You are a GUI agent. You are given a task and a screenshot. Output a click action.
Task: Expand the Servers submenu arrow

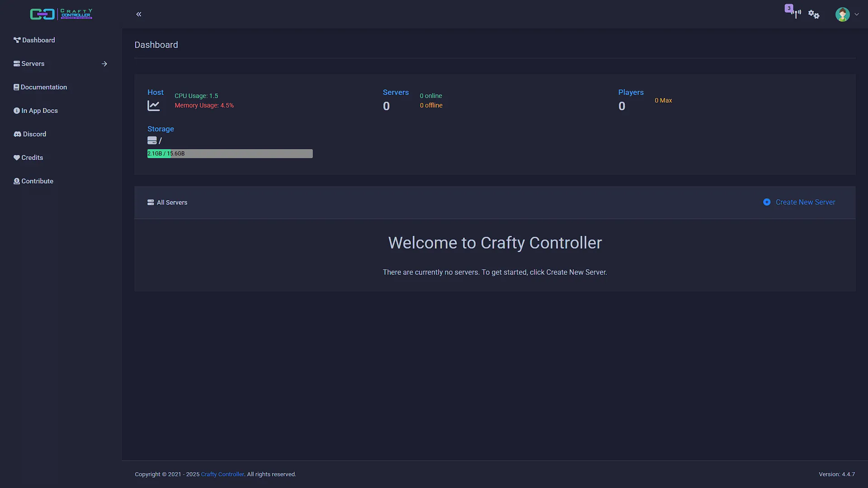[104, 64]
